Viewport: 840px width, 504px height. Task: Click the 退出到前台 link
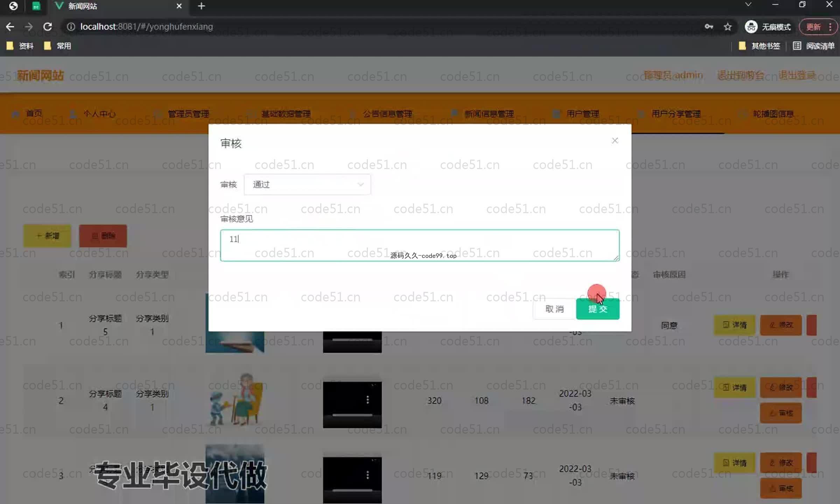click(x=741, y=75)
